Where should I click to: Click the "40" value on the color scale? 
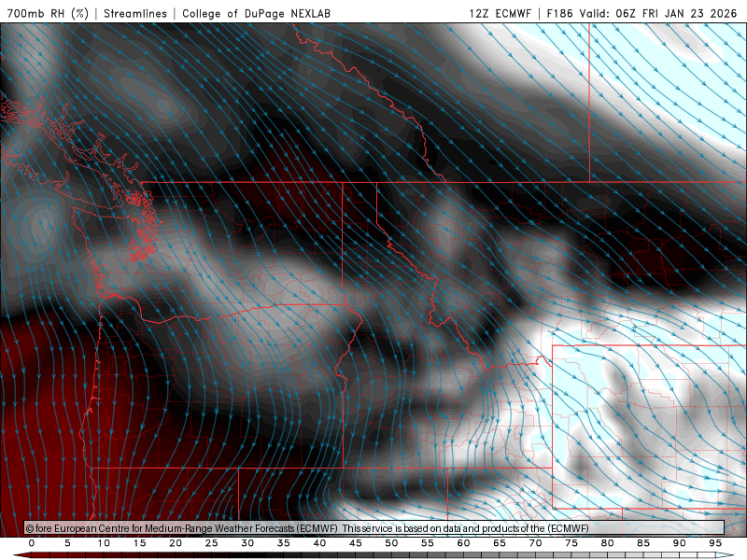(319, 543)
